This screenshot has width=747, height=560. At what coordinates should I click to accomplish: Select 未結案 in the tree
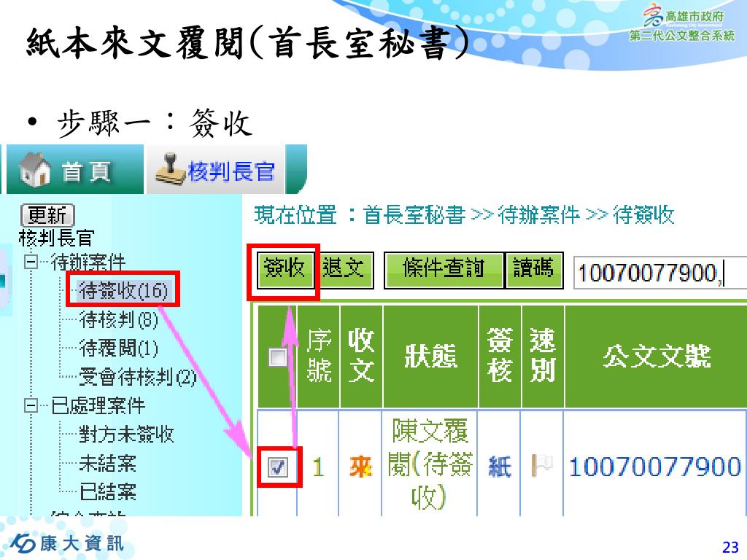point(108,462)
